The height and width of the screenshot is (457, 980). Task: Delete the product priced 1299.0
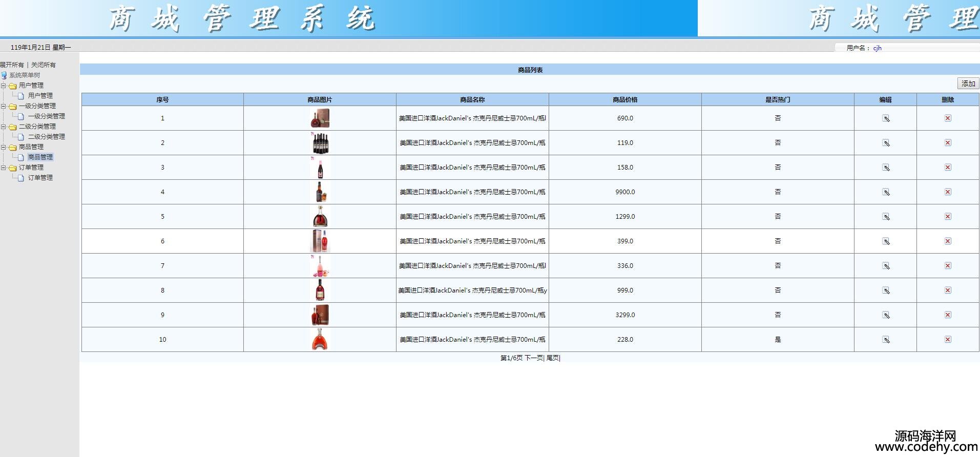(x=948, y=217)
